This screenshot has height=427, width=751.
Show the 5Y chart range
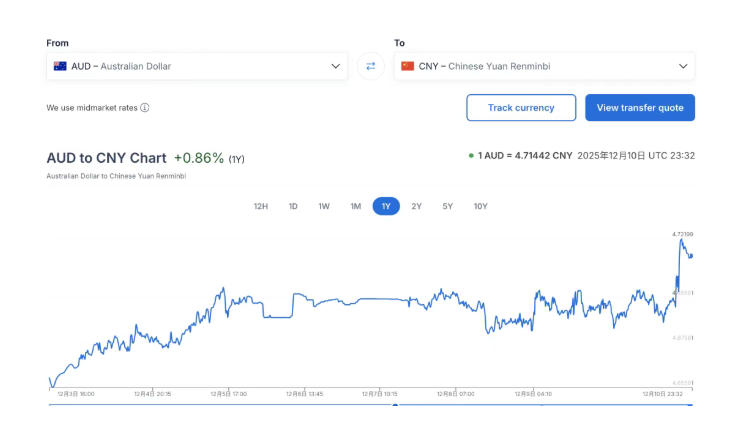(x=448, y=206)
